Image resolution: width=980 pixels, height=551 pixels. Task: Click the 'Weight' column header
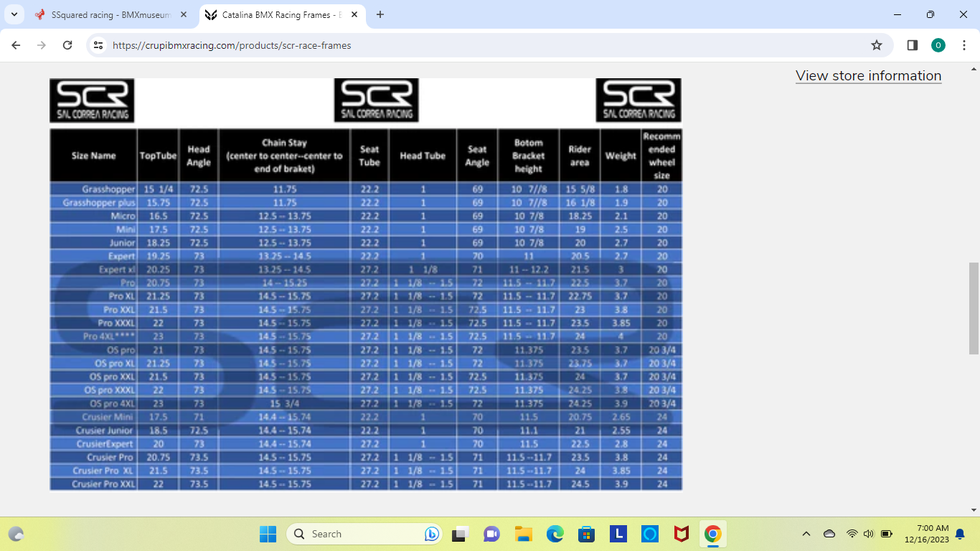[x=621, y=156]
